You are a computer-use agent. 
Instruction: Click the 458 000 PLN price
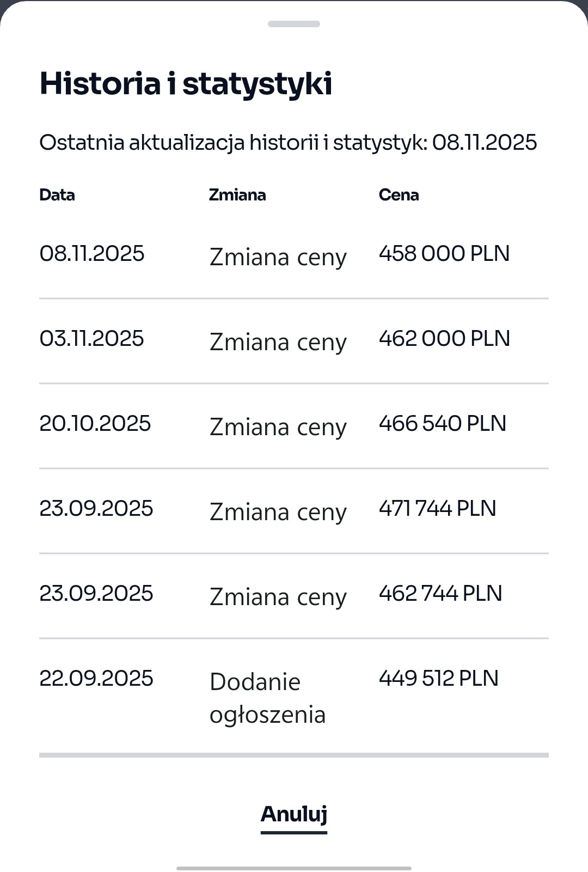coord(444,254)
